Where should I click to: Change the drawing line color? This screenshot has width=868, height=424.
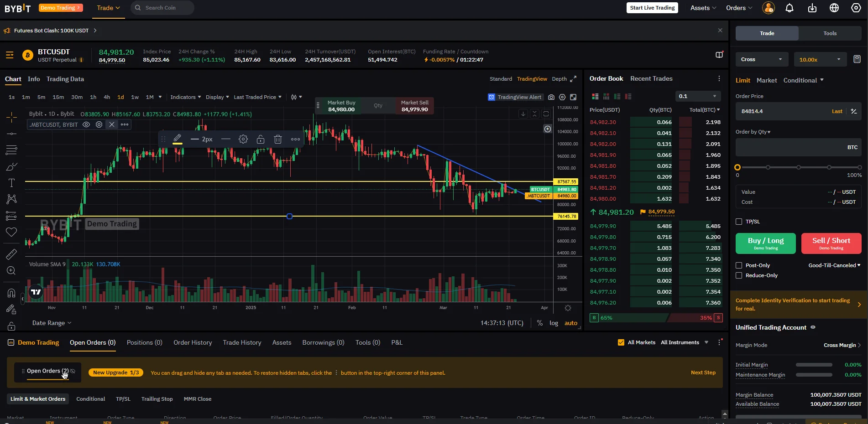coord(178,139)
